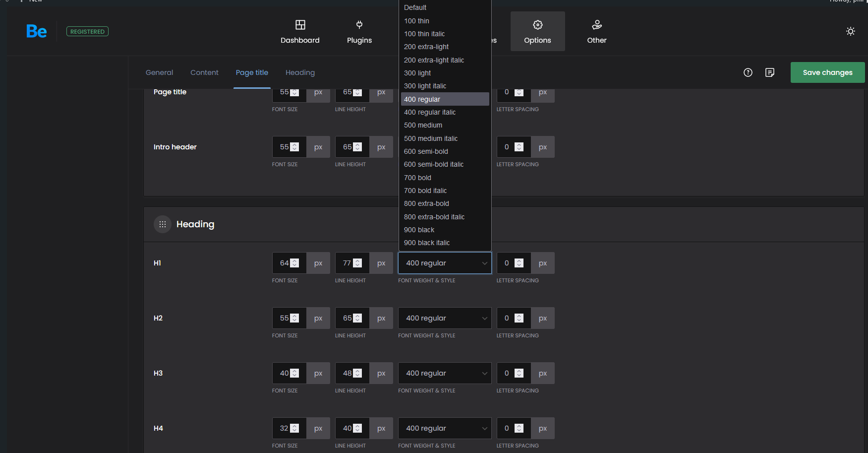Click the Be logo
Screen dimensions: 868x453
point(37,31)
